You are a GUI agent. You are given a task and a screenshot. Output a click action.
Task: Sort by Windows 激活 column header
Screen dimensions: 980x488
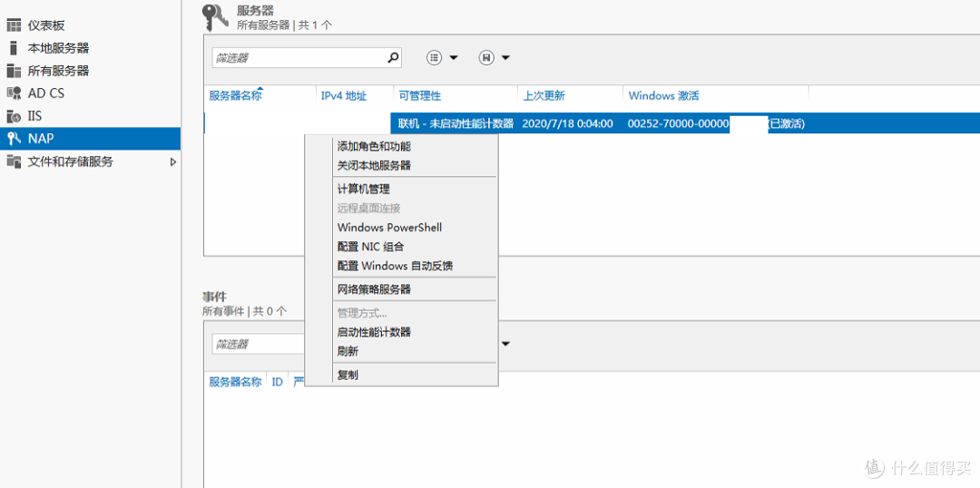click(663, 96)
